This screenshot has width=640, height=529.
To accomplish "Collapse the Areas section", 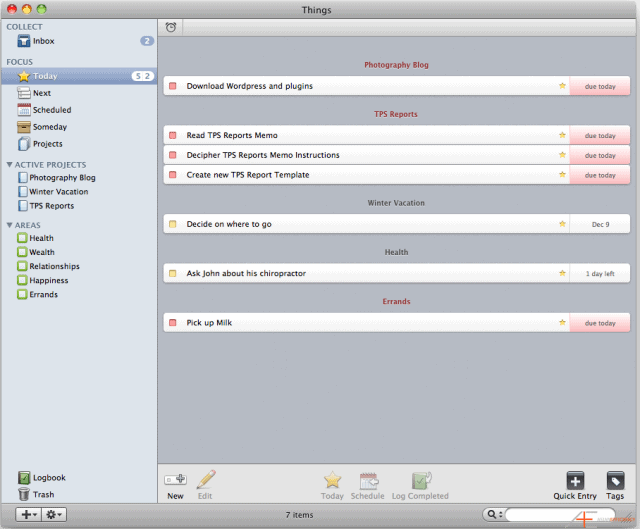I will [9, 225].
